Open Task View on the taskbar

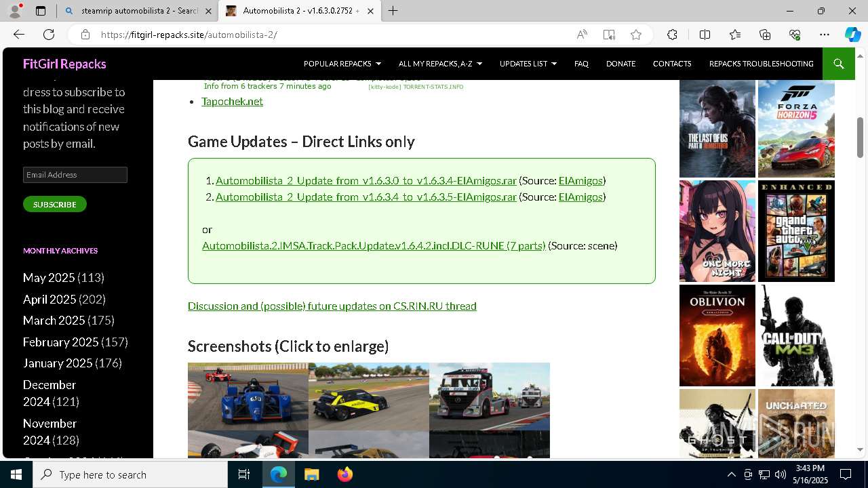(x=244, y=474)
